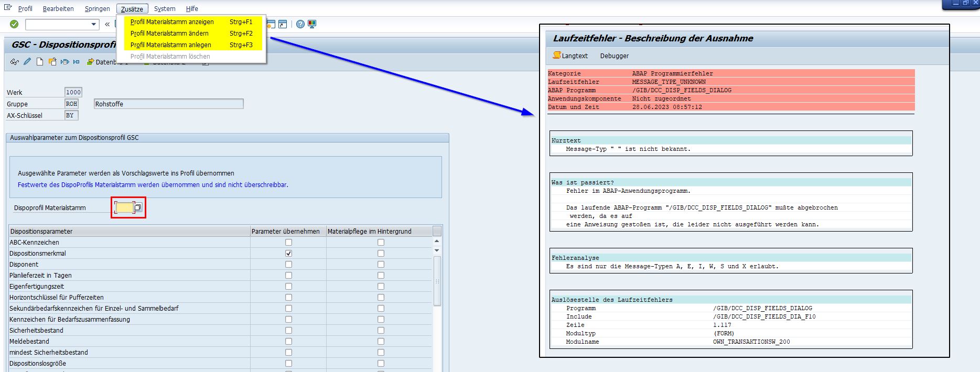Check Disponent Materialpflege im Hintergrund checkbox
The height and width of the screenshot is (372, 980).
381,265
